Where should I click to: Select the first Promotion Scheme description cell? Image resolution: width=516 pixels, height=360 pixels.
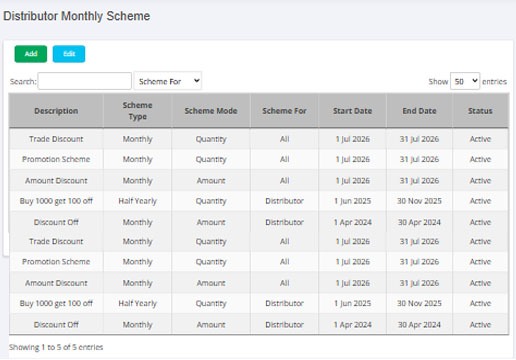[x=56, y=159]
